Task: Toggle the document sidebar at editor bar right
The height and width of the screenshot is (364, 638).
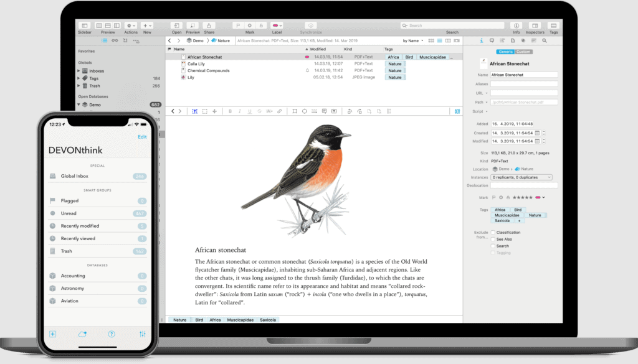Action: coord(457,111)
